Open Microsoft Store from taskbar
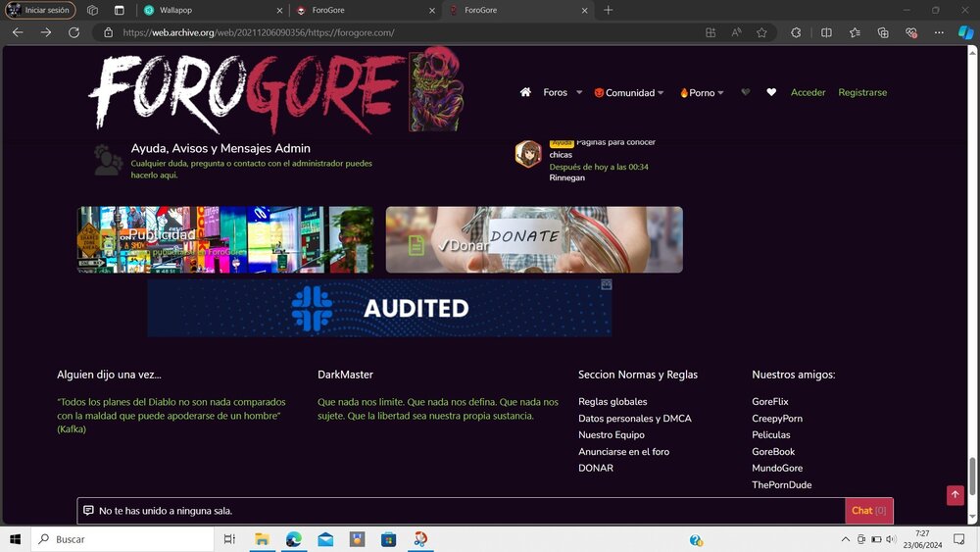 point(388,539)
